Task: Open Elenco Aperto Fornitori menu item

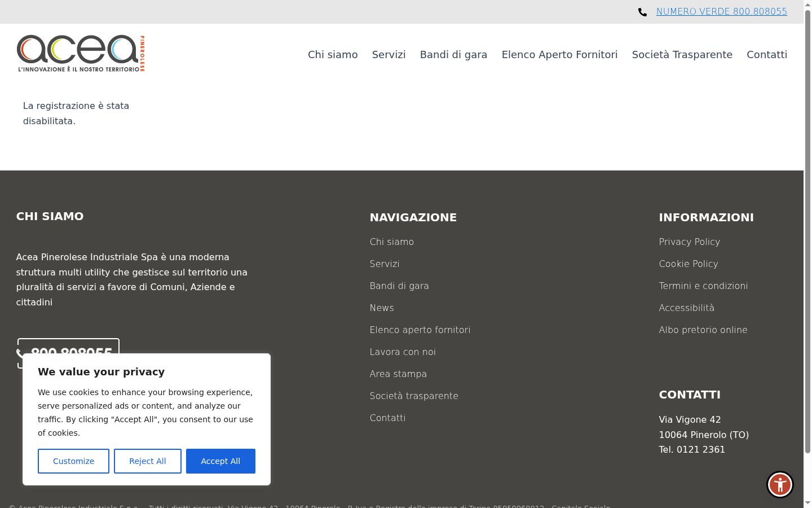Action: point(559,55)
